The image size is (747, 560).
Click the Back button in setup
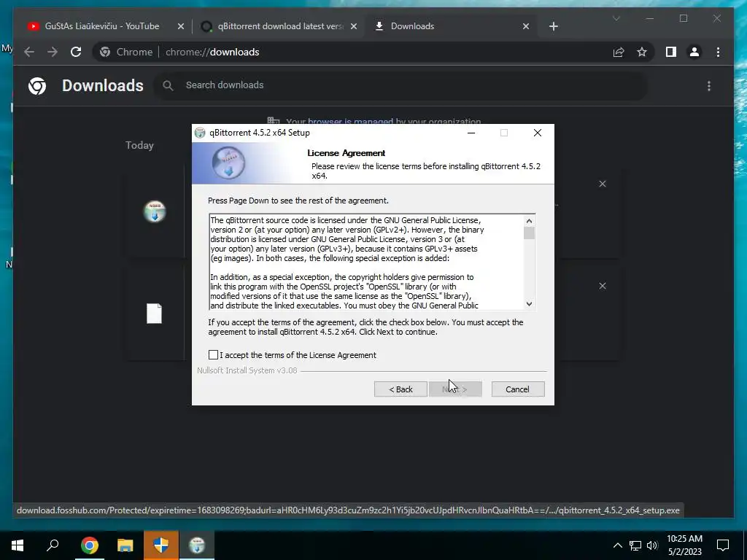pyautogui.click(x=400, y=389)
